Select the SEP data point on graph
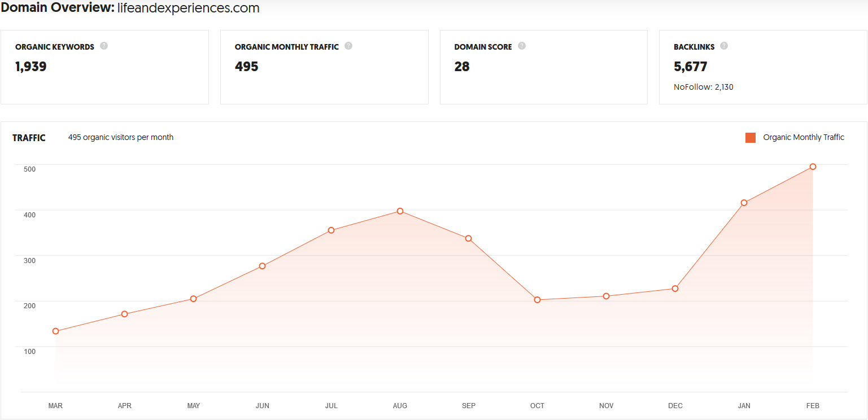 (468, 238)
